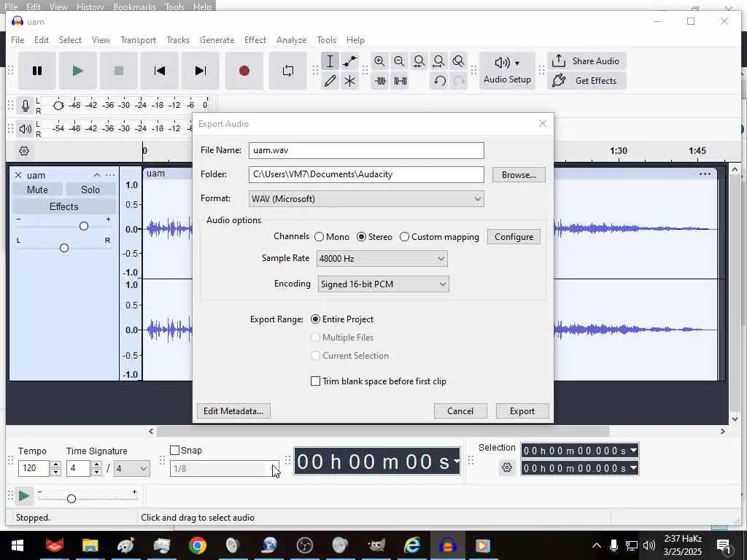Open timeline options gear icon

point(24,151)
